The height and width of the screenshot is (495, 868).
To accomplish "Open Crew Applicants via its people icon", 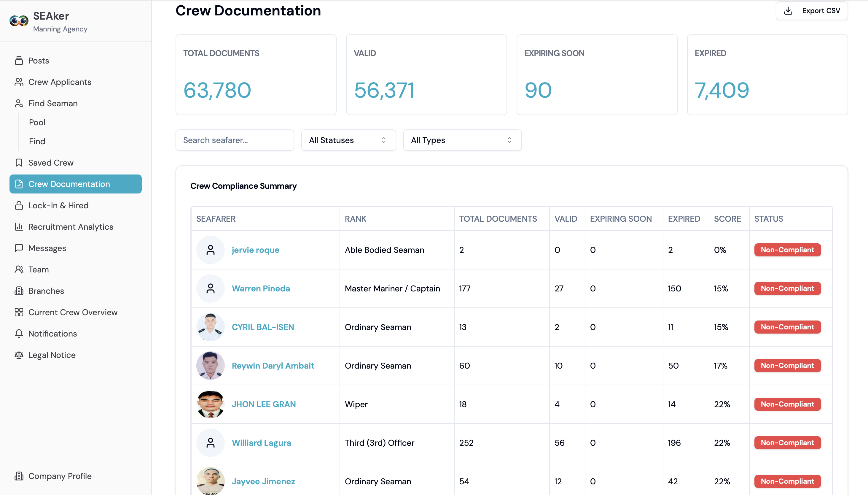I will [19, 82].
